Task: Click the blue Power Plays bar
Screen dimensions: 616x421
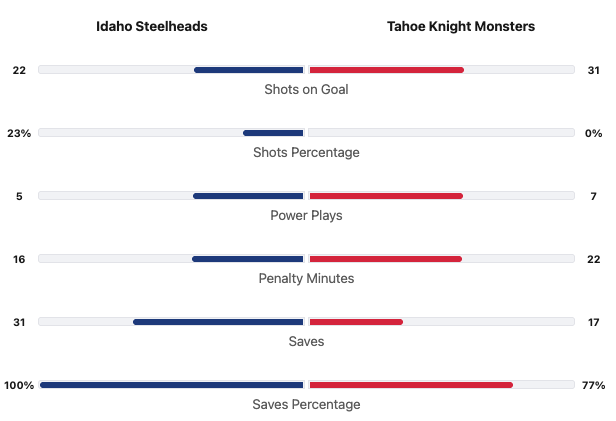Action: (x=248, y=196)
